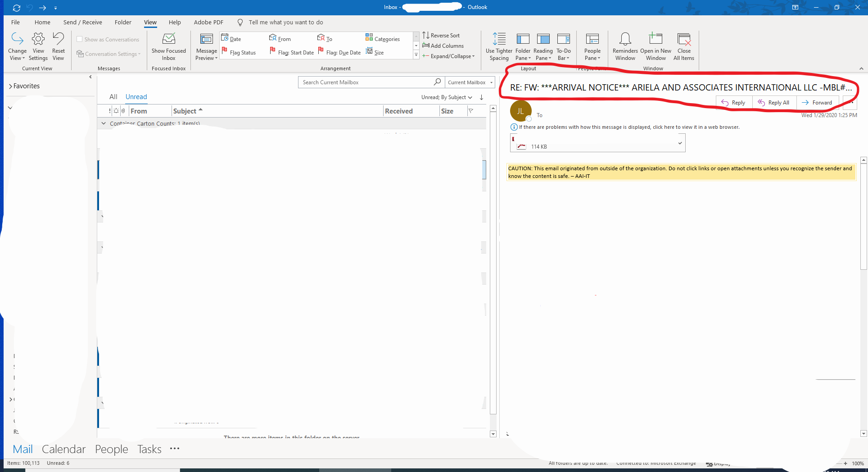868x472 pixels.
Task: Click Forward button
Action: (x=818, y=103)
